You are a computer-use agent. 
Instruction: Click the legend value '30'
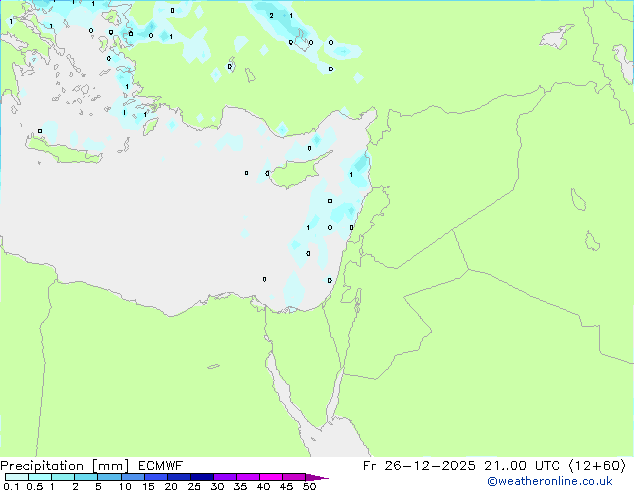coord(217,486)
